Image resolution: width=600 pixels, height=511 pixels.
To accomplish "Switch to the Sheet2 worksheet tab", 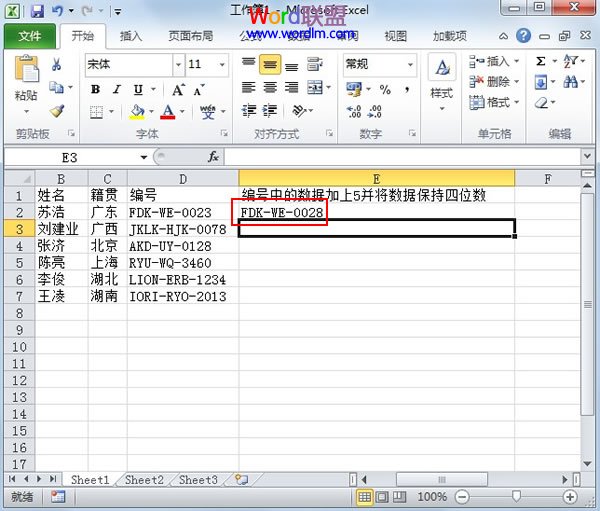I will pos(144,480).
